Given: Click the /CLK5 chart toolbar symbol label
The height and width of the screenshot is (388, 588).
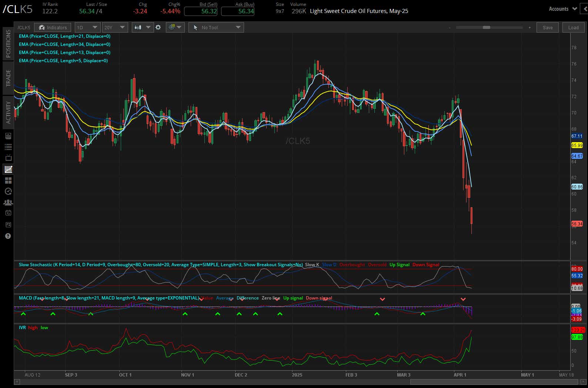Looking at the screenshot, I should click(x=24, y=27).
